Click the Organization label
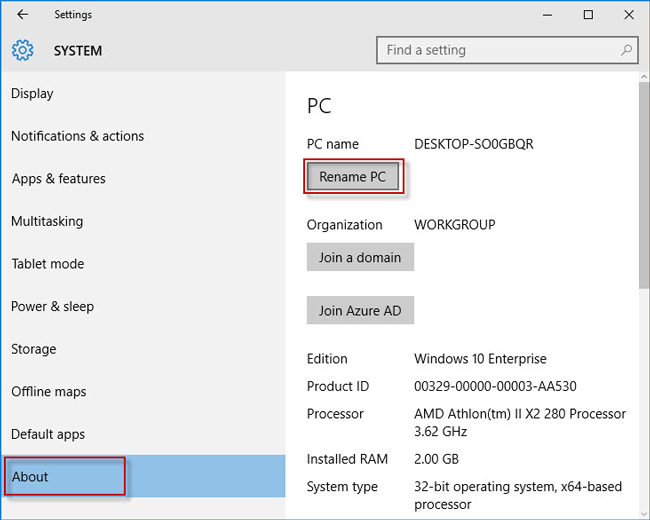650x520 pixels. [x=344, y=225]
